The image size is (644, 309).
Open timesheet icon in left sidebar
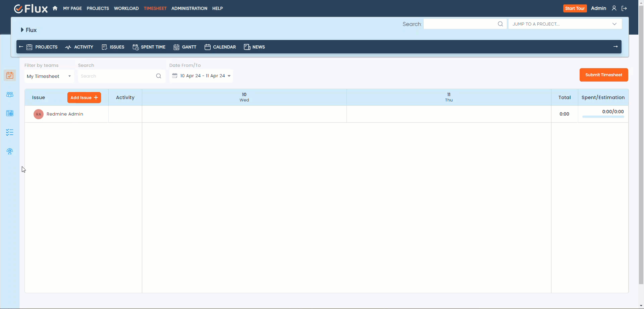coord(10,75)
